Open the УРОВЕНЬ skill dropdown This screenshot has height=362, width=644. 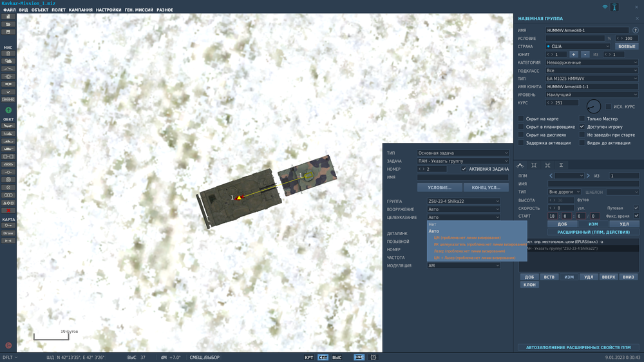coord(592,95)
